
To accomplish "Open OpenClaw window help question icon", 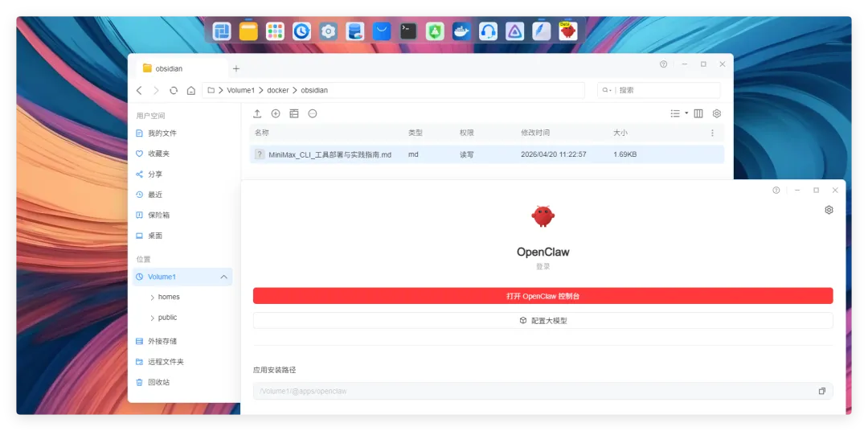I will [776, 190].
